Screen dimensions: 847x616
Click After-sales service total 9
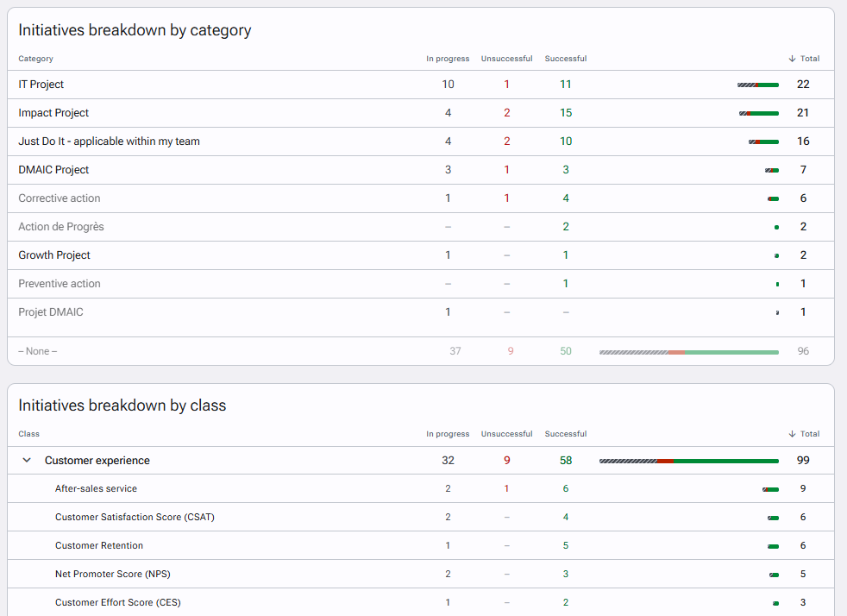(x=803, y=488)
